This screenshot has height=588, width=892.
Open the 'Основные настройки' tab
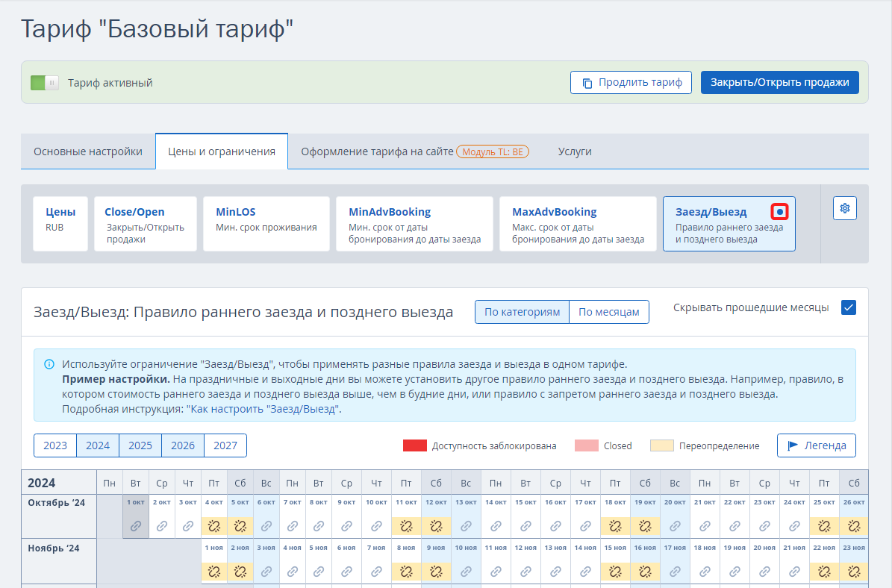click(x=88, y=151)
